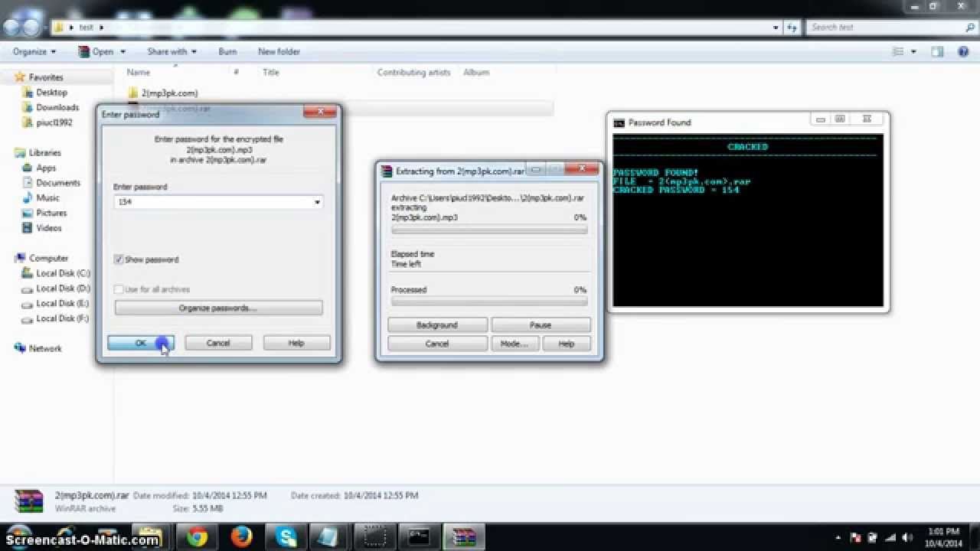
Task: Click Pause in the Extracting dialog
Action: click(x=541, y=325)
